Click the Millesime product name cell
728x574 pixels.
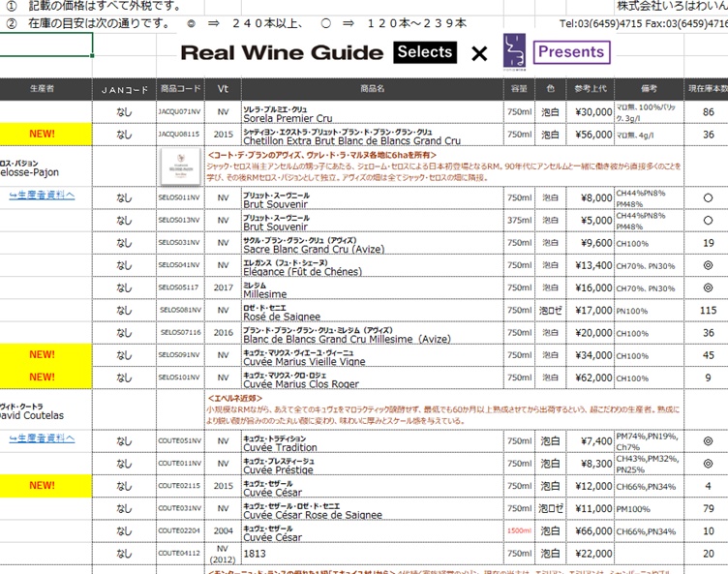coord(373,287)
